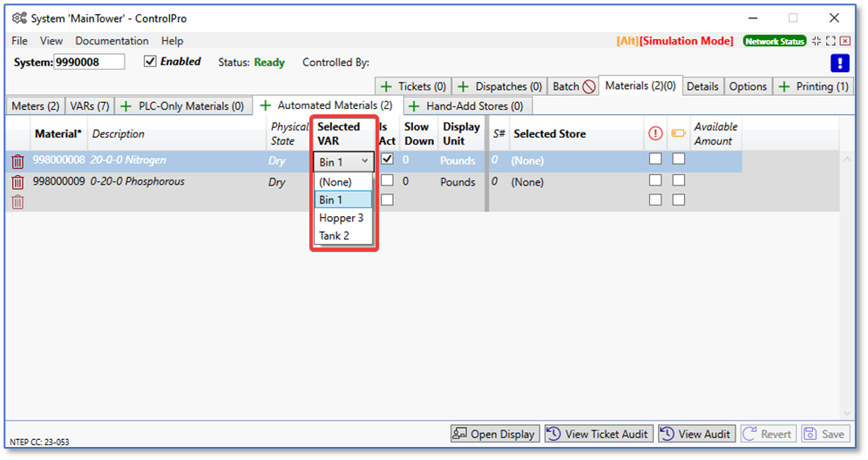
Task: Uncheck the Enabled checkbox
Action: click(150, 62)
